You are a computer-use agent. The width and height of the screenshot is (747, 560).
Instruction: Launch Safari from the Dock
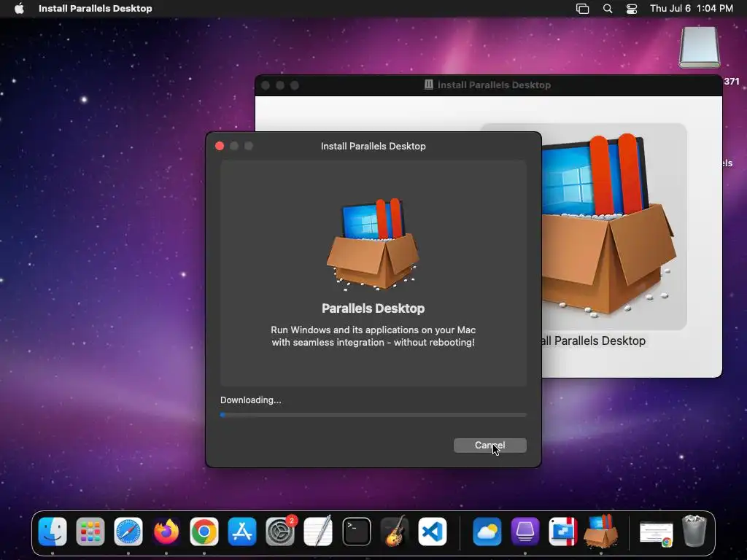point(128,531)
